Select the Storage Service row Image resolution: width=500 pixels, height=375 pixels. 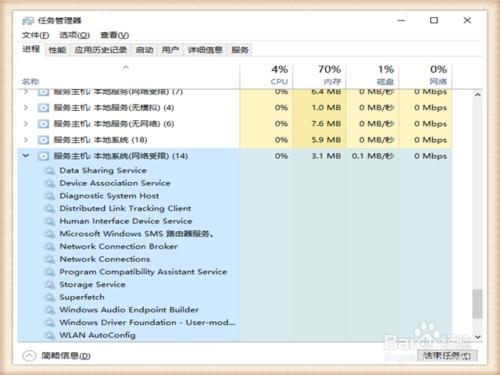click(235, 285)
